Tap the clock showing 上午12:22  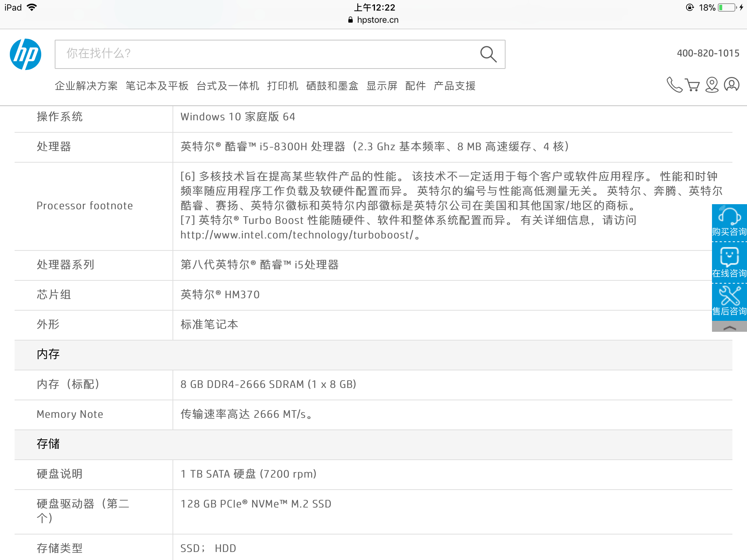click(374, 7)
